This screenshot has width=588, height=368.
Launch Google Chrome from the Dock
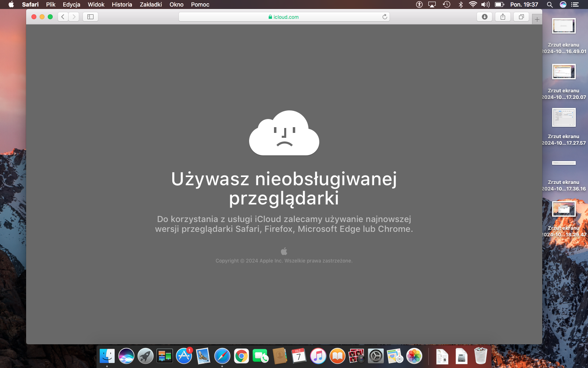coord(241,356)
